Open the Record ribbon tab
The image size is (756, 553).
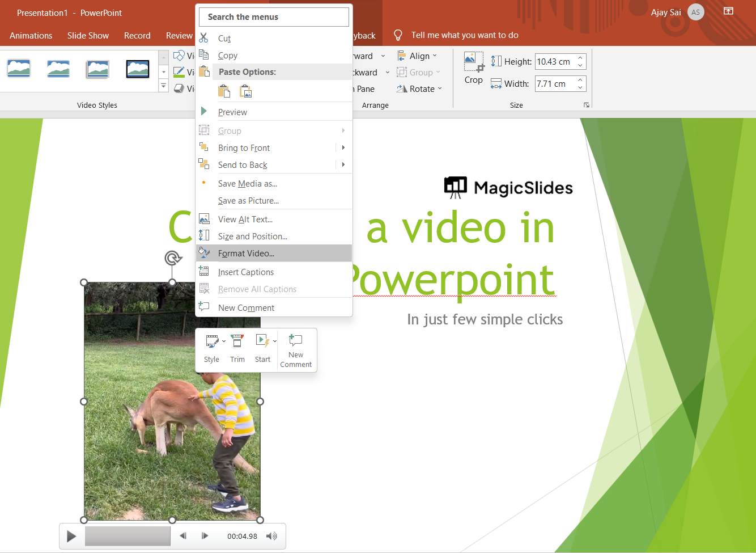coord(137,35)
